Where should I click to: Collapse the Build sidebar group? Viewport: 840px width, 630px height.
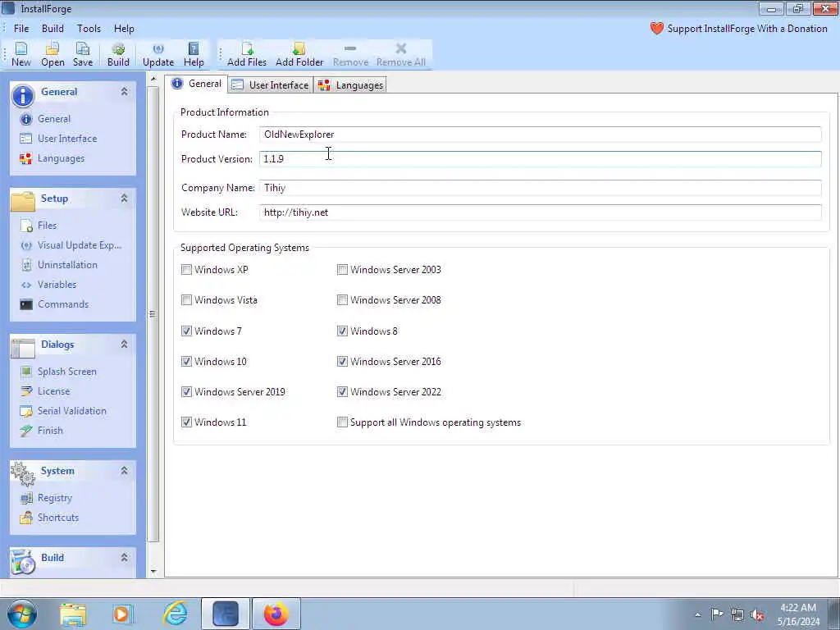(x=125, y=558)
